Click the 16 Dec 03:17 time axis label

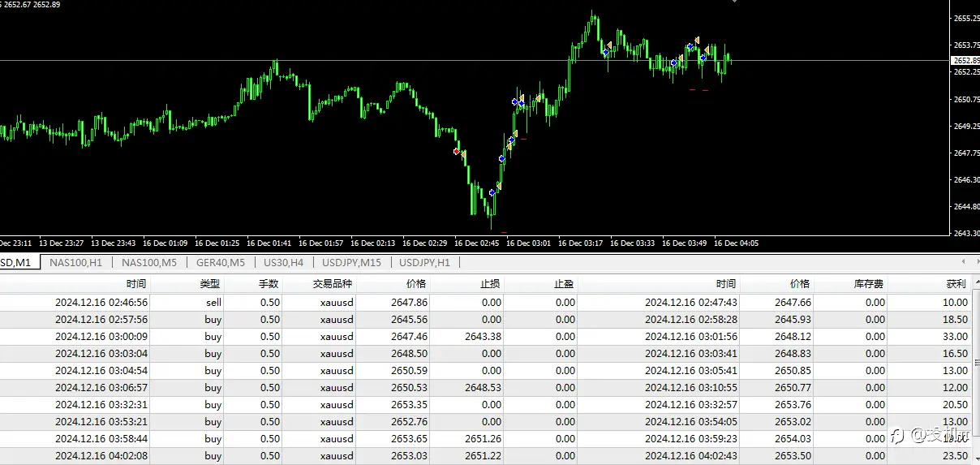tap(582, 243)
